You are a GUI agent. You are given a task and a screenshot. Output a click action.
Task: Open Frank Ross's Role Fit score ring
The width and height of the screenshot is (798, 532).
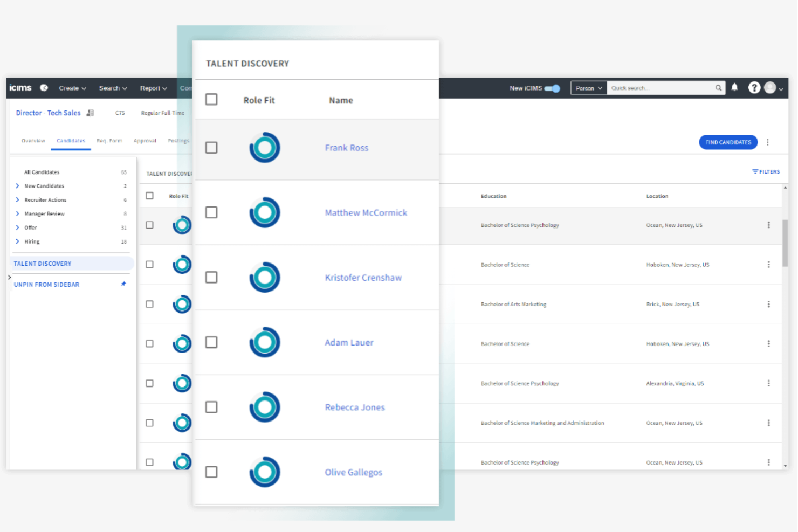tap(264, 147)
